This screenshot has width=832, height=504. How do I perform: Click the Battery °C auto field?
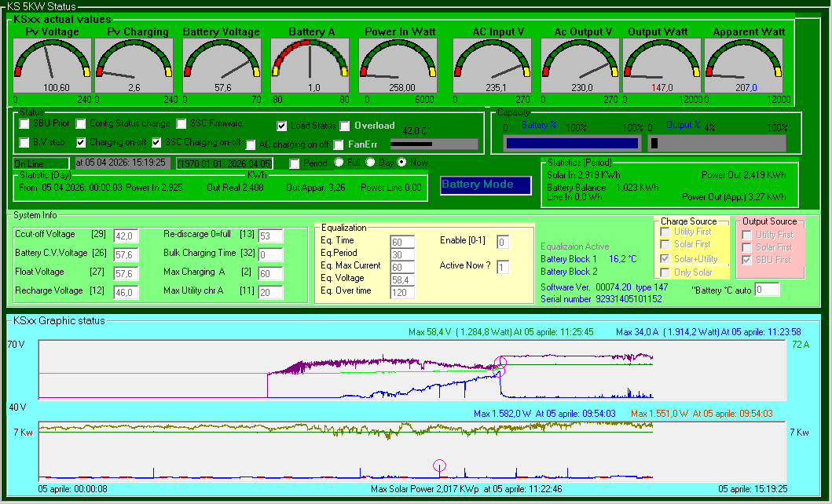767,290
